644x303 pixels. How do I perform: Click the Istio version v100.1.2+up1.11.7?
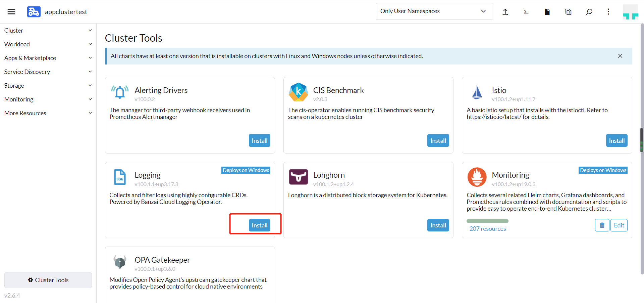click(513, 99)
